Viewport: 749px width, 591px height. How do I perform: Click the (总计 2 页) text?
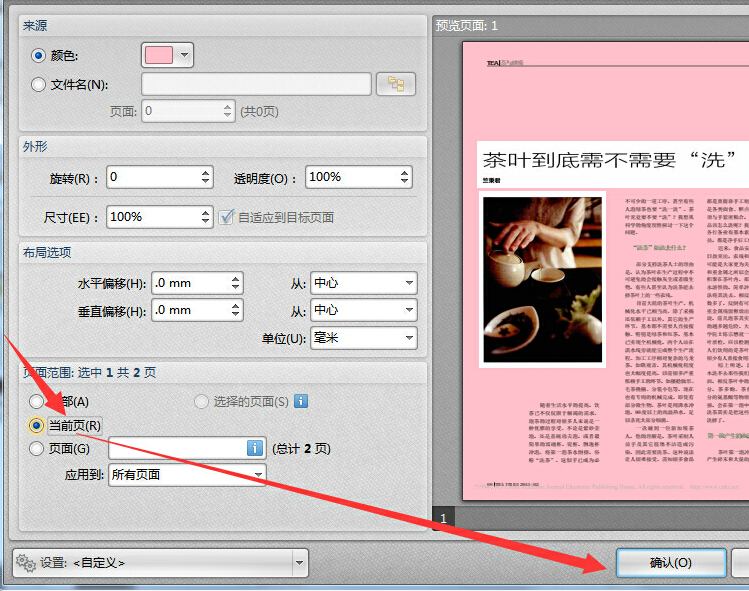pos(301,449)
